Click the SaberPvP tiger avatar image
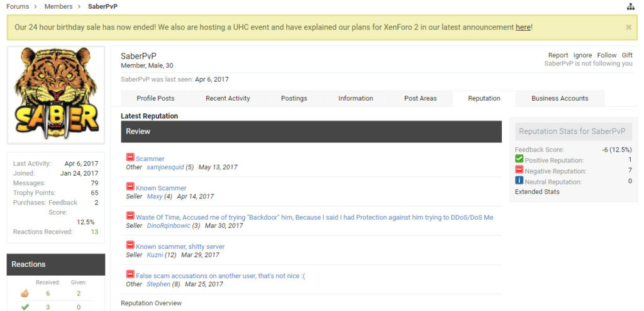The width and height of the screenshot is (644, 311). coord(56,94)
